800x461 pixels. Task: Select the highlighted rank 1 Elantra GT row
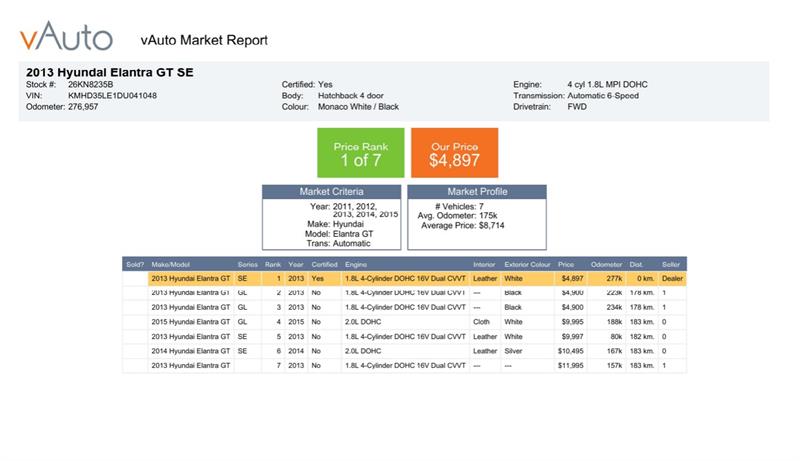404,279
